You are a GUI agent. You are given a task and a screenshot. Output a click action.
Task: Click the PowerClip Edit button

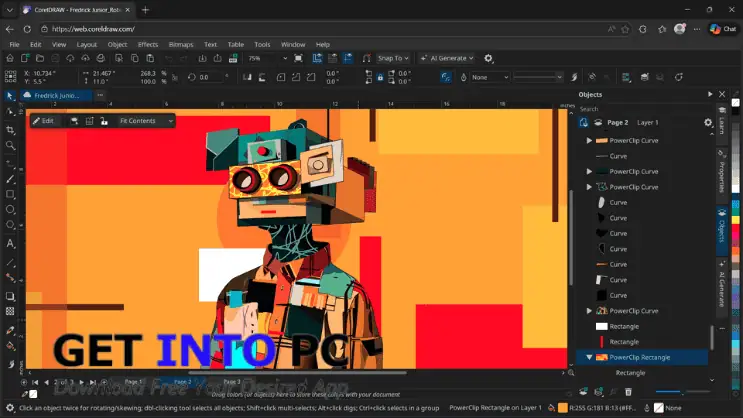coord(43,121)
